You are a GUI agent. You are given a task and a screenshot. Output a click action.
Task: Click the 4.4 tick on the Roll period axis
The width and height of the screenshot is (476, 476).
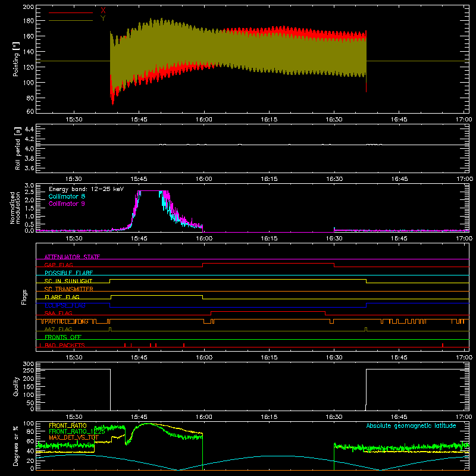(29, 129)
